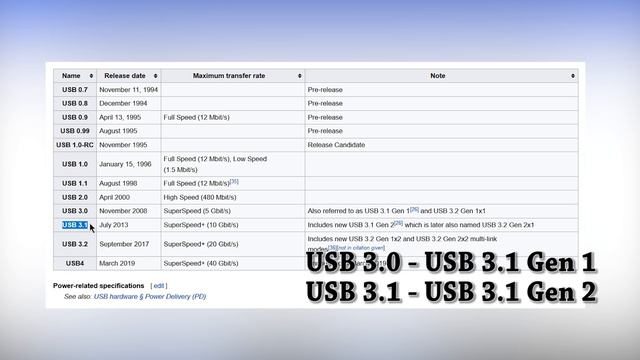640x360 pixels.
Task: Click the USB 0.99 row name
Action: coord(75,131)
